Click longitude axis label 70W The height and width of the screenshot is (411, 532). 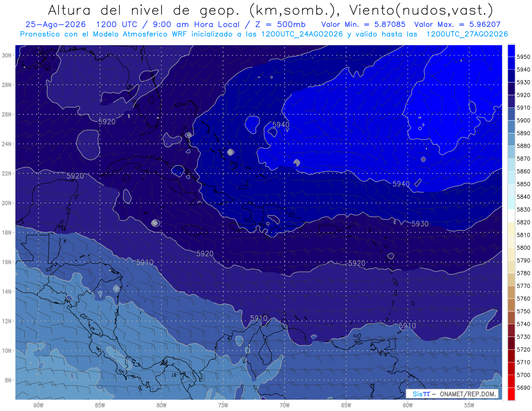pyautogui.click(x=285, y=406)
